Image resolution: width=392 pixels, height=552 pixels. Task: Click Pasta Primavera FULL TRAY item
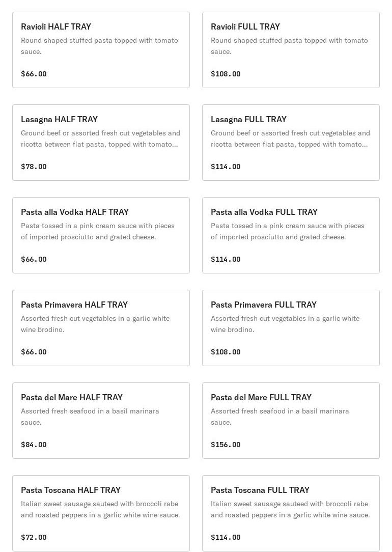(291, 328)
